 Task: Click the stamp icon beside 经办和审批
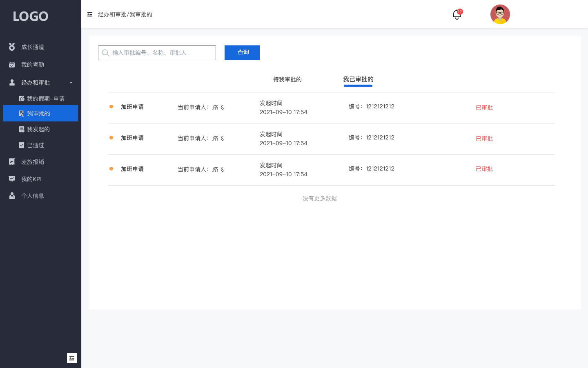click(x=12, y=83)
